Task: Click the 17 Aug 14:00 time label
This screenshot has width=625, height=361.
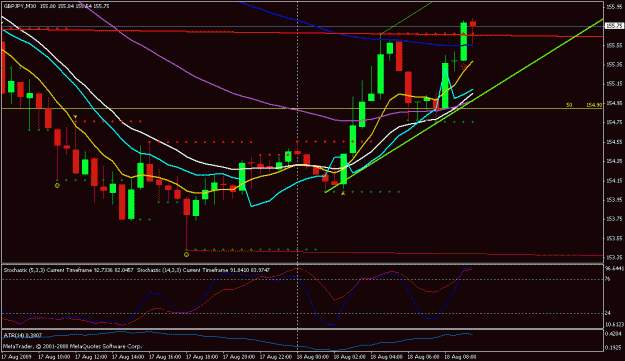Action: click(x=128, y=357)
